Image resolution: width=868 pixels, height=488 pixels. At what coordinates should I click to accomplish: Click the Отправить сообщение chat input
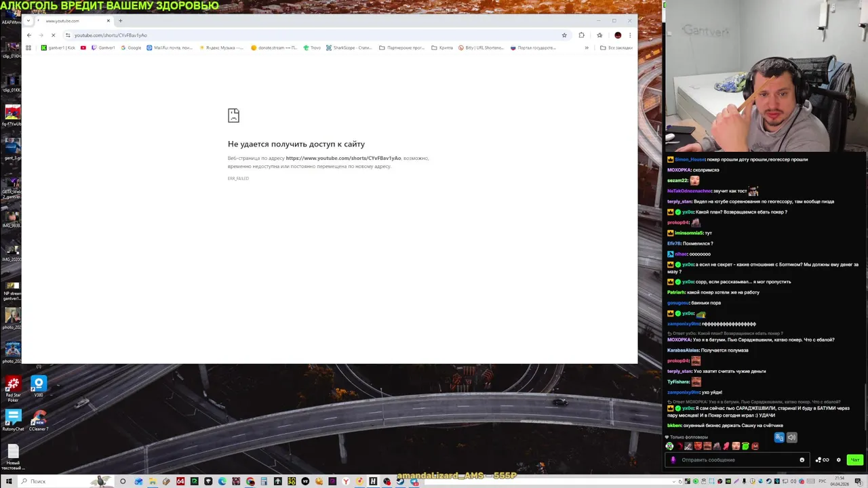click(736, 460)
